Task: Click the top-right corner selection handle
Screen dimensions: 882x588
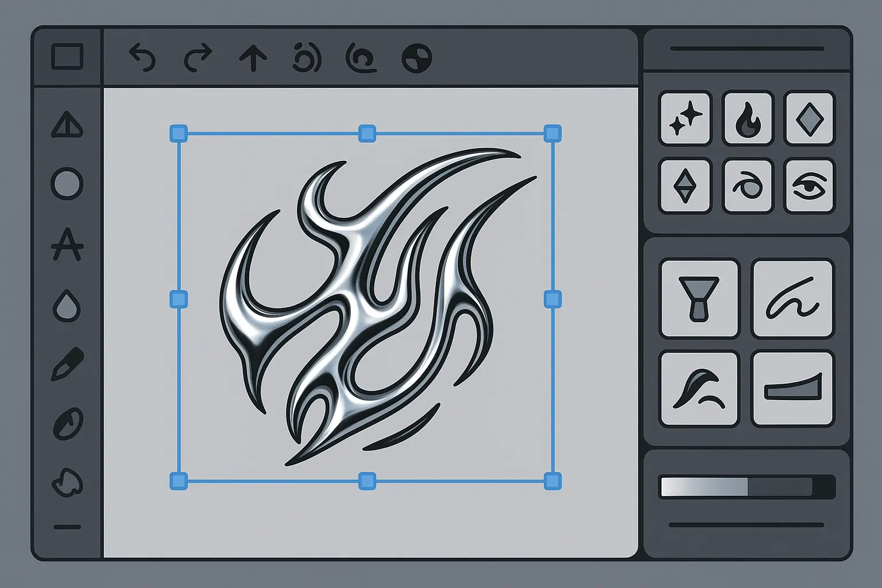Action: [552, 134]
